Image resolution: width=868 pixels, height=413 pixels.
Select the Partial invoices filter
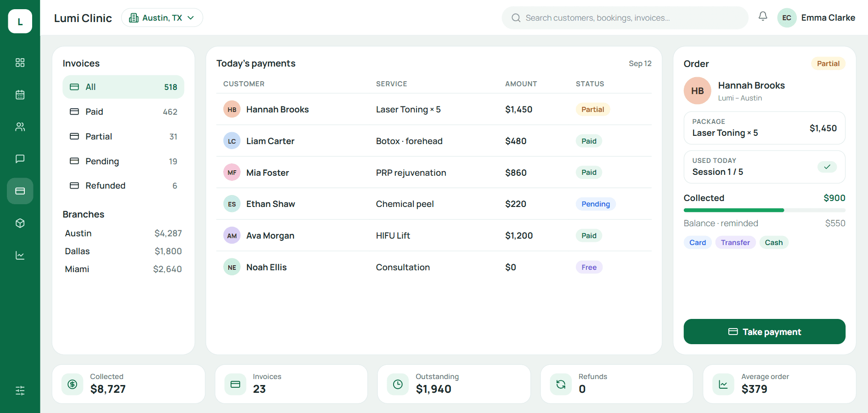(x=123, y=136)
